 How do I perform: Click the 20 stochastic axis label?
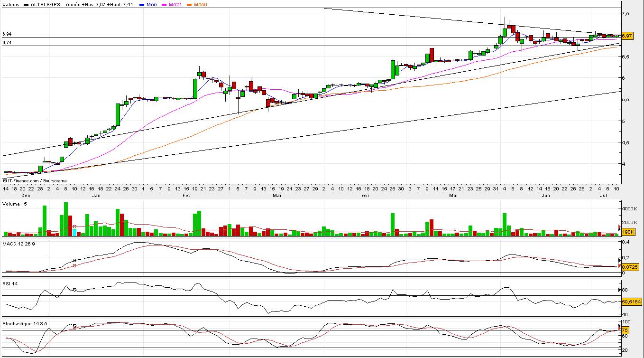625,350
